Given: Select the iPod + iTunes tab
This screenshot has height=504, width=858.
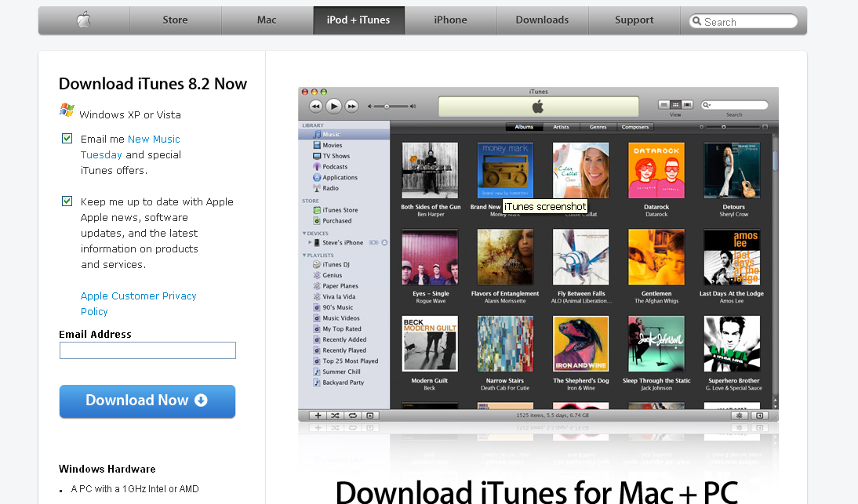Looking at the screenshot, I should pos(358,20).
